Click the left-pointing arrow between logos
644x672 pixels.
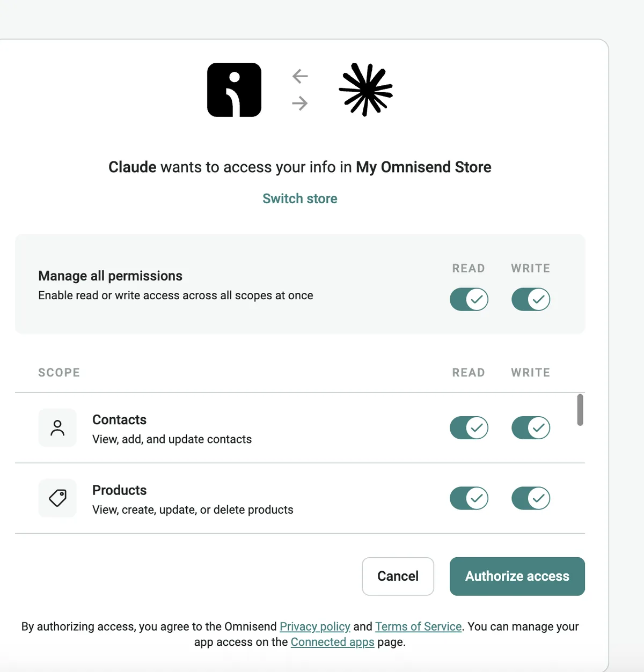coord(300,76)
